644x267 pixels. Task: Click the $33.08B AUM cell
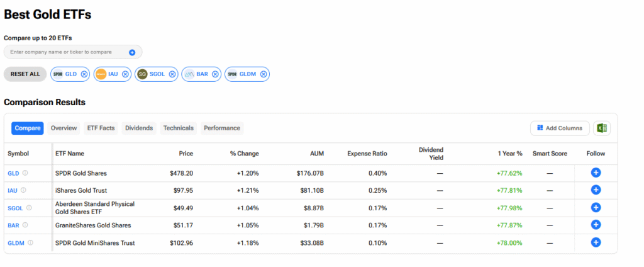[312, 243]
